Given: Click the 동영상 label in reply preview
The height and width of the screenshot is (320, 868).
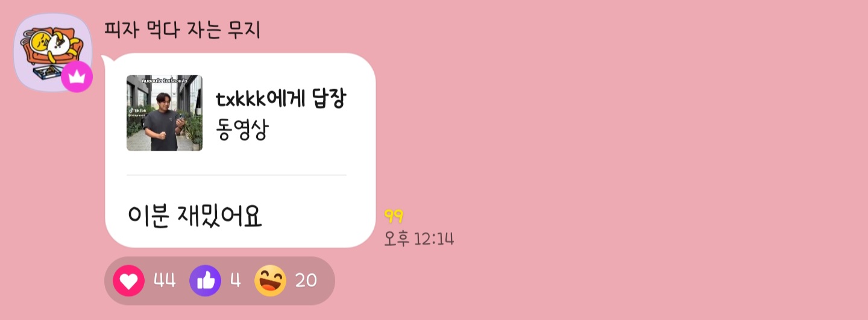Looking at the screenshot, I should coord(242,130).
